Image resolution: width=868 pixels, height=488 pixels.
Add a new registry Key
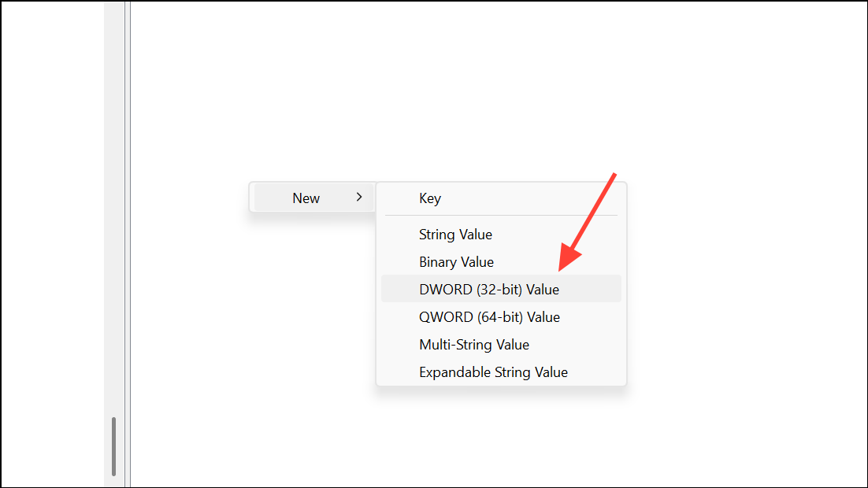click(x=430, y=198)
